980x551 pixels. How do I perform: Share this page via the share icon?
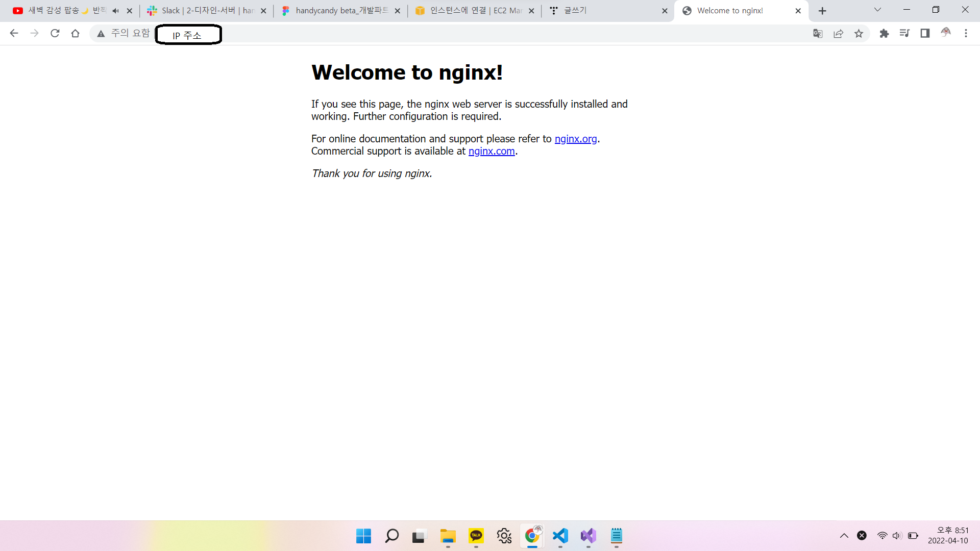coord(838,34)
